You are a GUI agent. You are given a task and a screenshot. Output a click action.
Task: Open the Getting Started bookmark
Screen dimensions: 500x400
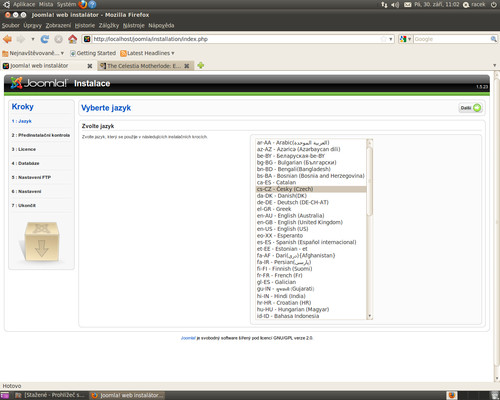(93, 53)
